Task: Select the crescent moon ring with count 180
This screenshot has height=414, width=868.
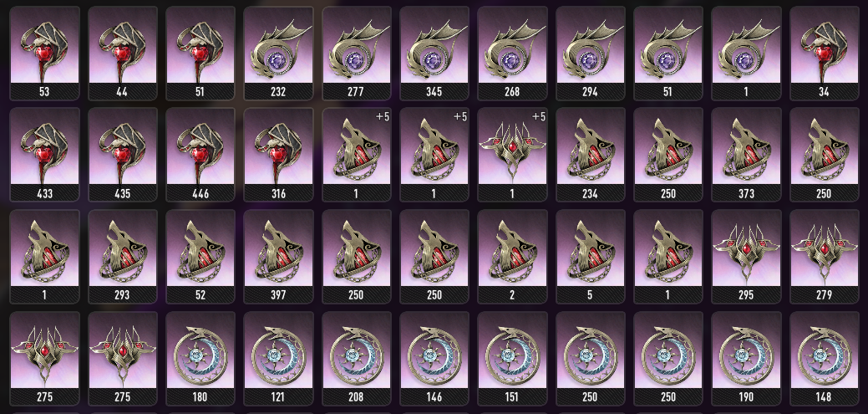Action: (x=201, y=359)
